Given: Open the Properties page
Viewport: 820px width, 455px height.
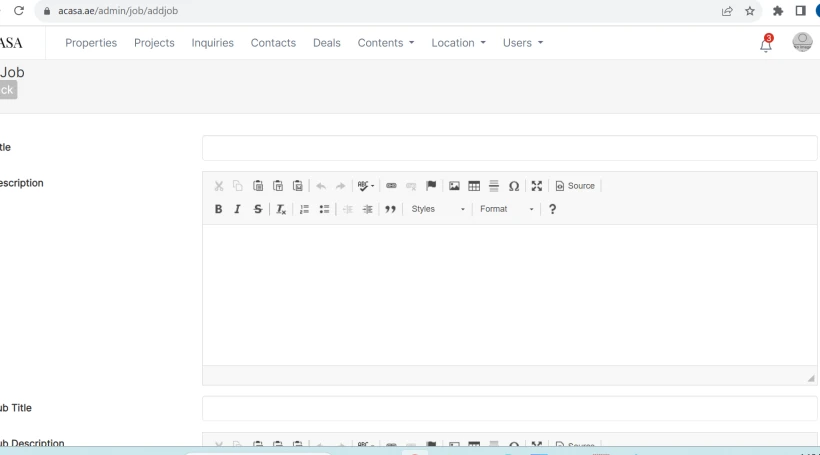Looking at the screenshot, I should pyautogui.click(x=91, y=43).
